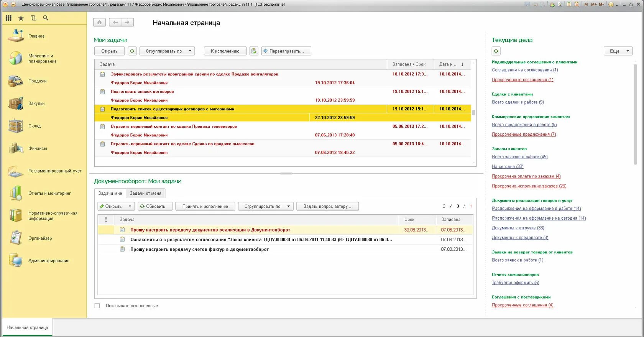Open the History icon in the sidebar header
Image resolution: width=644 pixels, height=337 pixels.
point(33,18)
